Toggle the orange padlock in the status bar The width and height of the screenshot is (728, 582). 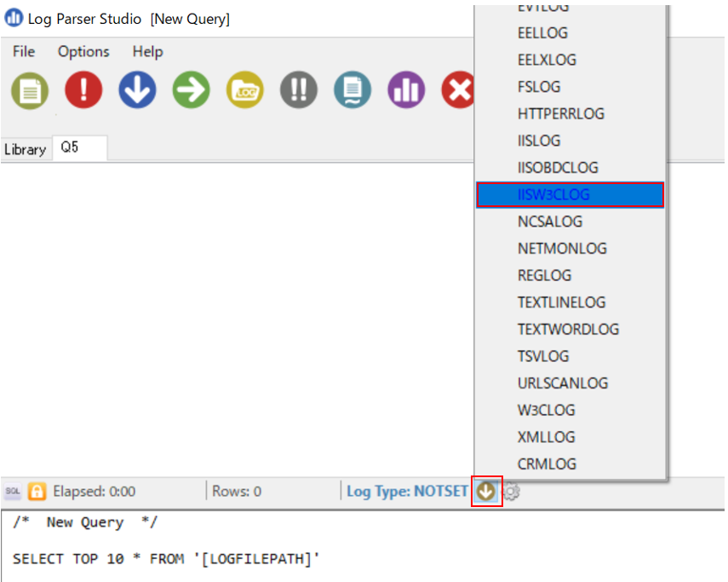click(x=36, y=492)
